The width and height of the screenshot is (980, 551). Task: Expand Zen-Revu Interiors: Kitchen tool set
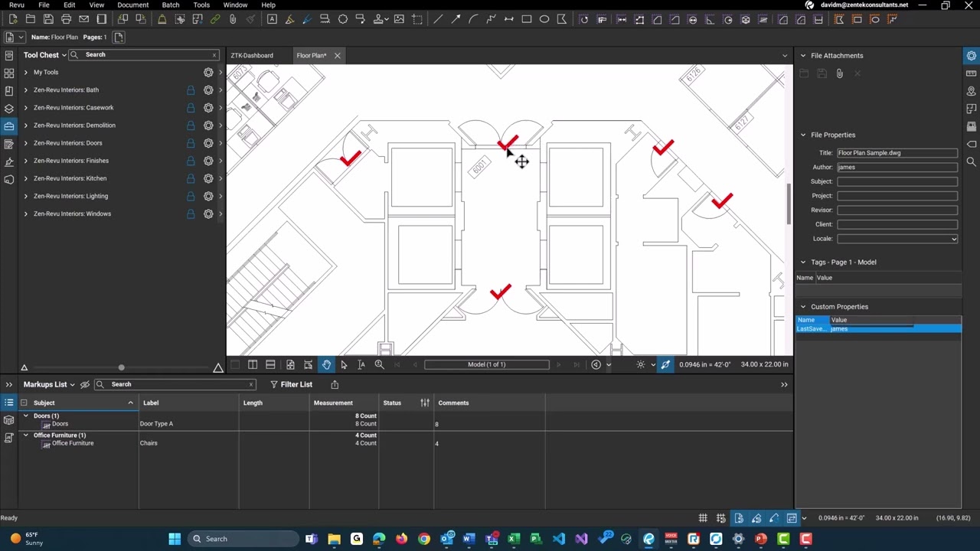pyautogui.click(x=25, y=178)
